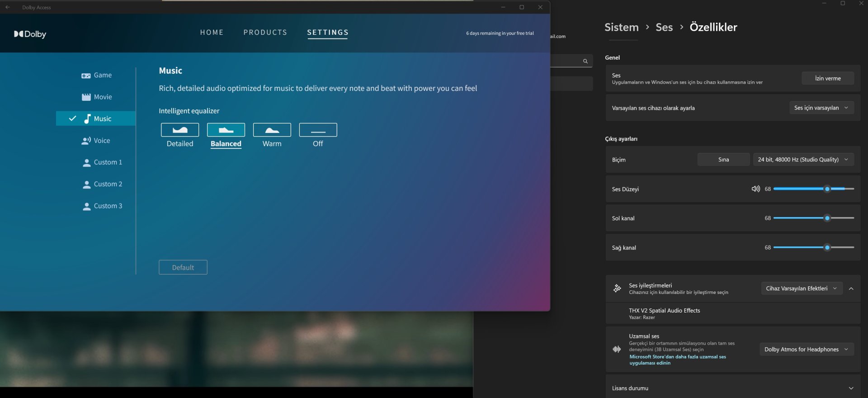868x398 pixels.
Task: Click the Yazar: Razer text
Action: click(642, 317)
